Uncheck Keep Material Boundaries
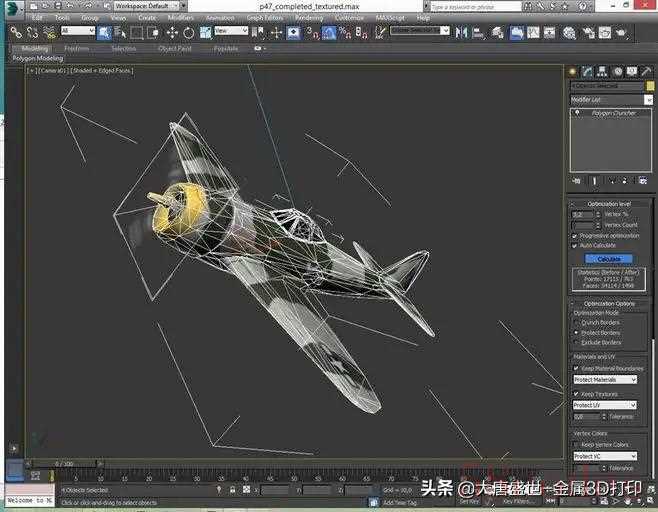 (576, 368)
